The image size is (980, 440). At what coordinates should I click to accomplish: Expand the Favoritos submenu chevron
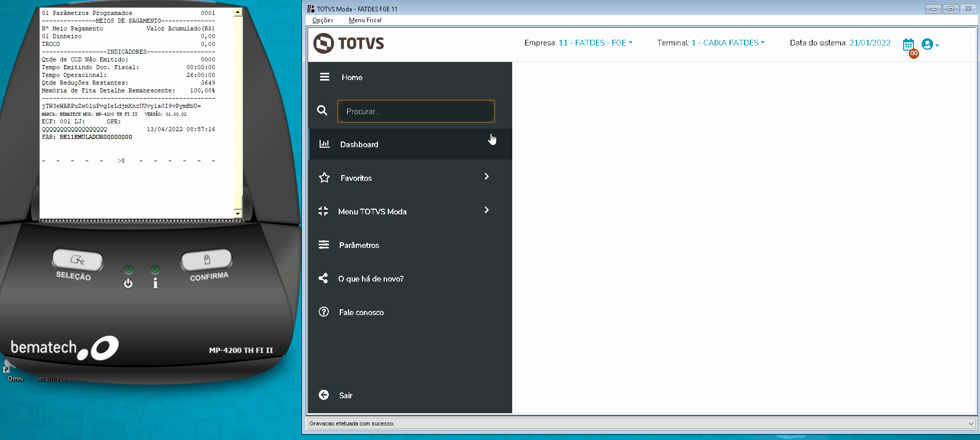(x=486, y=177)
